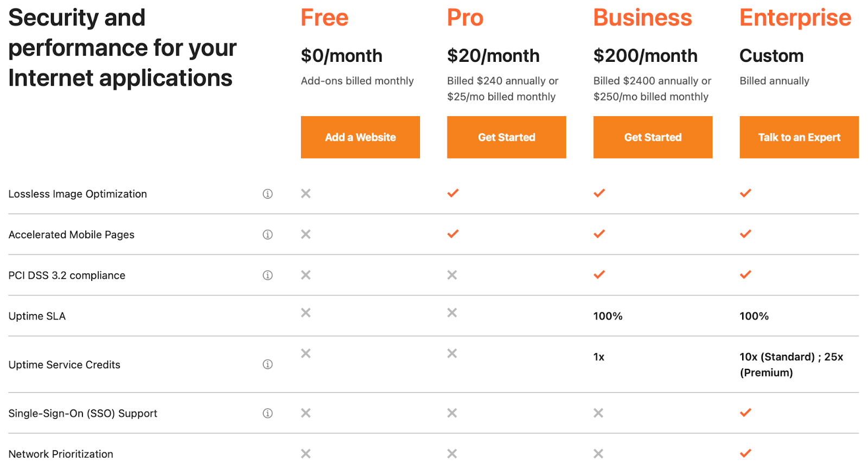Click Get Started under the Pro plan
The image size is (868, 473).
tap(506, 137)
